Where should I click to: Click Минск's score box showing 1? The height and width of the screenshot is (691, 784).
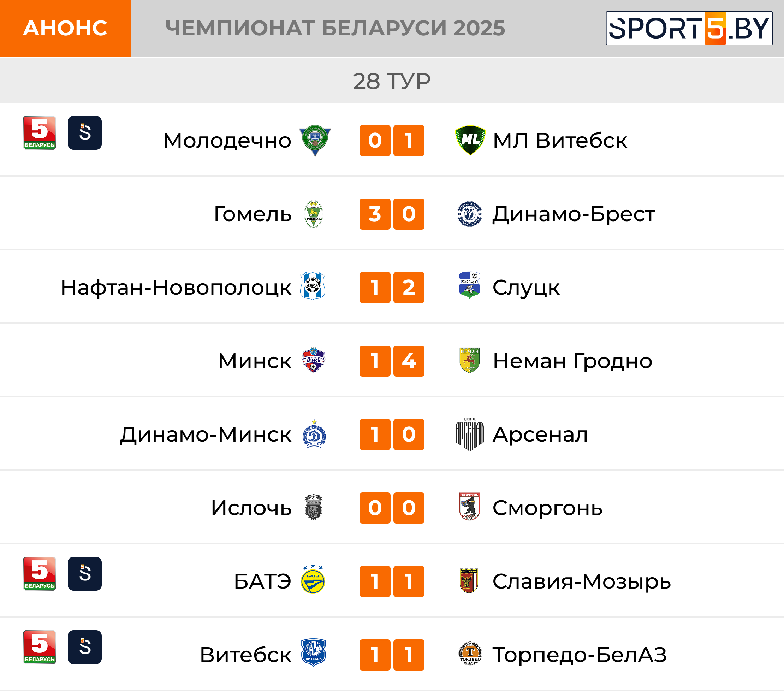(x=375, y=361)
